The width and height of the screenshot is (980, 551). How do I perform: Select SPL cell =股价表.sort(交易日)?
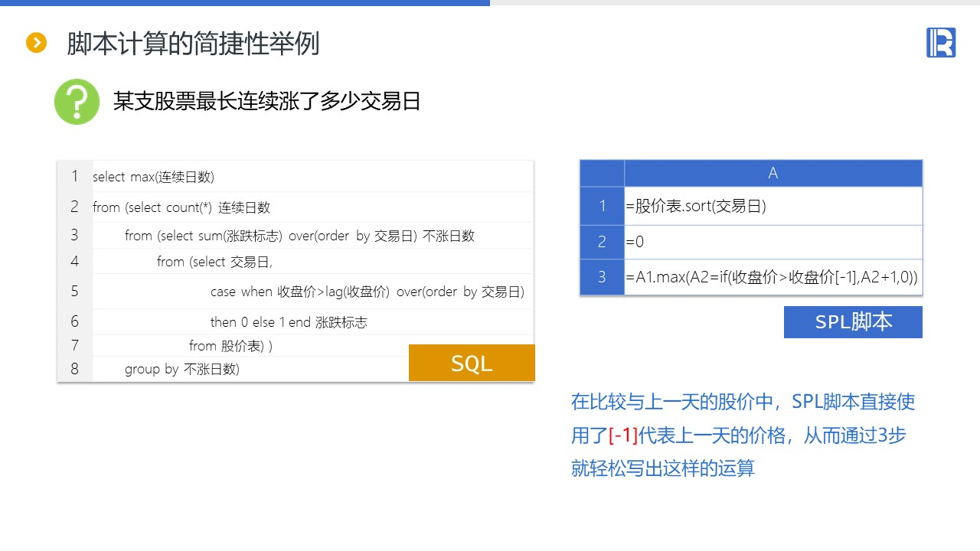point(773,206)
